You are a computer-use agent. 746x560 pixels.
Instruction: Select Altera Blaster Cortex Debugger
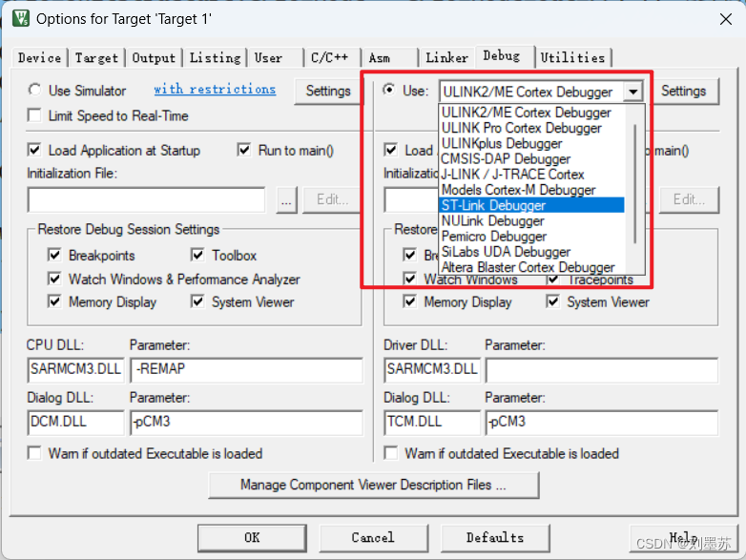click(531, 267)
